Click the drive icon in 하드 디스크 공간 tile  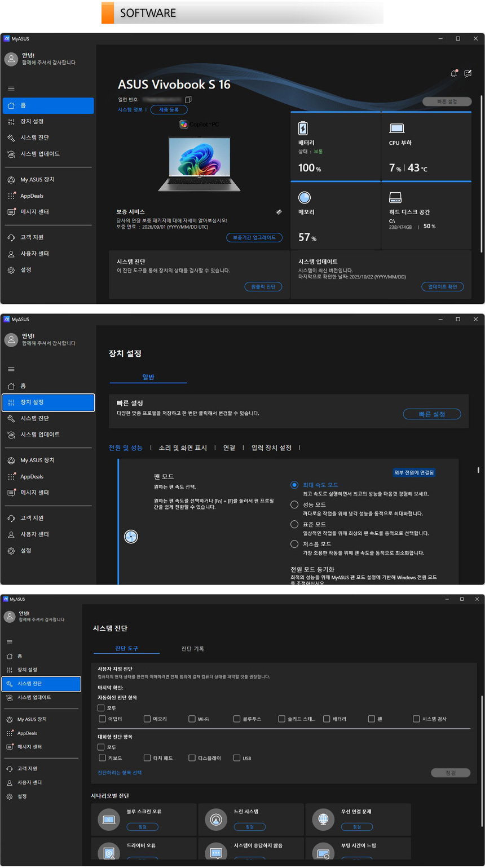(x=395, y=198)
